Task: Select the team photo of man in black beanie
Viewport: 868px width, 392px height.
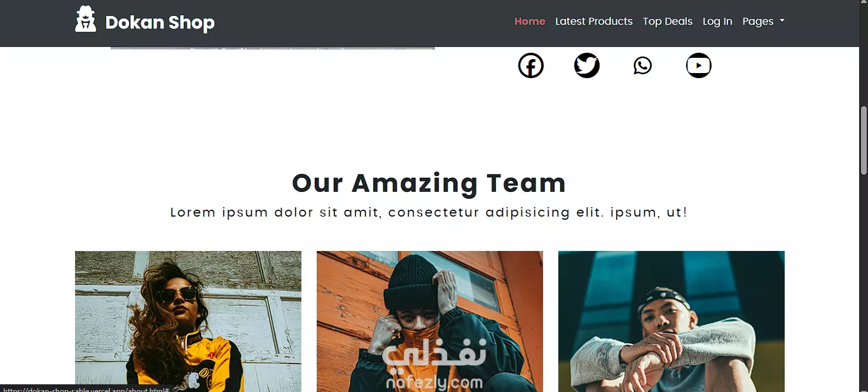Action: pos(430,321)
